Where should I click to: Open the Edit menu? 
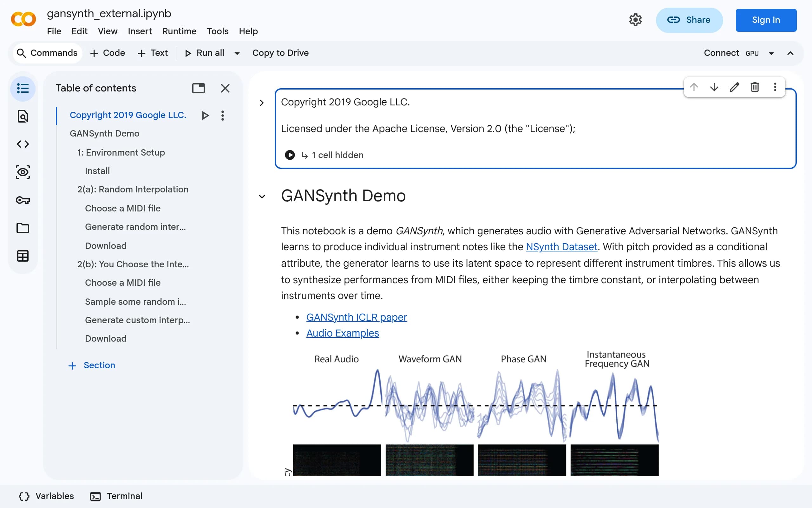pyautogui.click(x=79, y=31)
